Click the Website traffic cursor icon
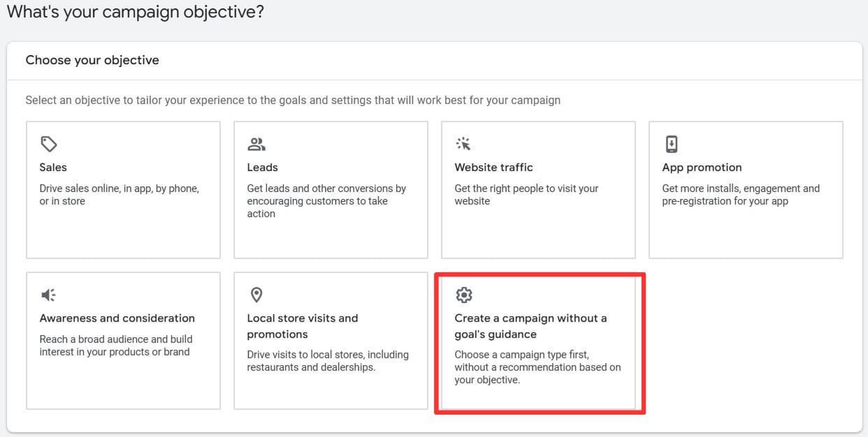 463,144
